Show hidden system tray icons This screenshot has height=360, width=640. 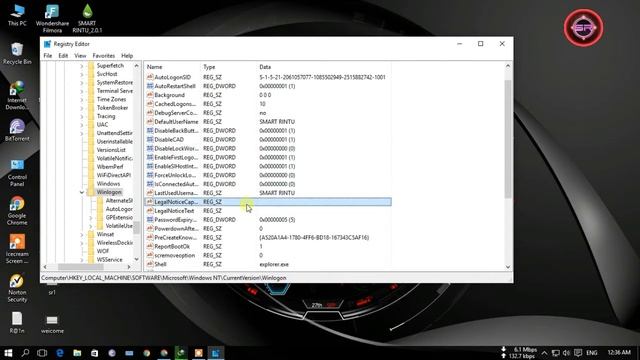tap(544, 353)
